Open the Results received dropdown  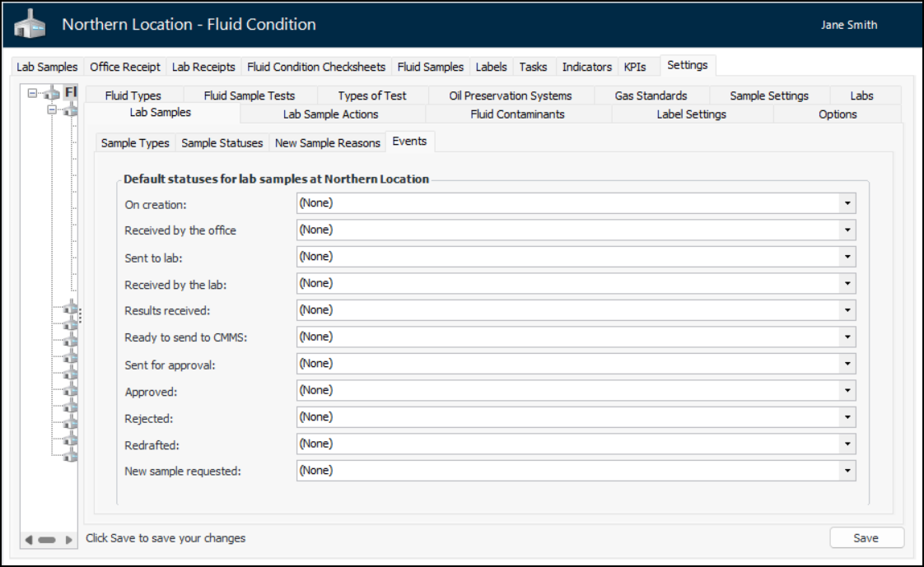(x=847, y=310)
